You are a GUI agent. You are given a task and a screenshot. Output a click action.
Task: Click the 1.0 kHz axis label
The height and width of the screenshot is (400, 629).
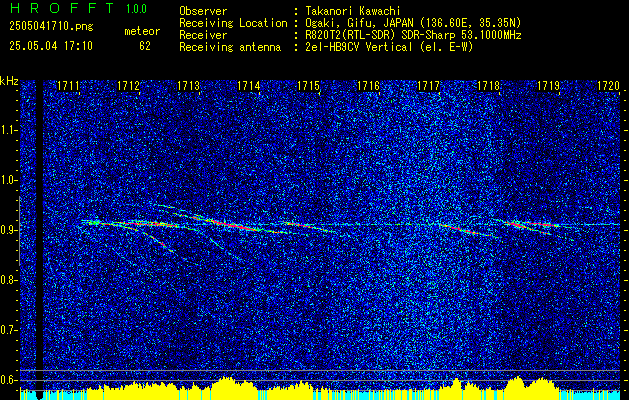(x=8, y=180)
